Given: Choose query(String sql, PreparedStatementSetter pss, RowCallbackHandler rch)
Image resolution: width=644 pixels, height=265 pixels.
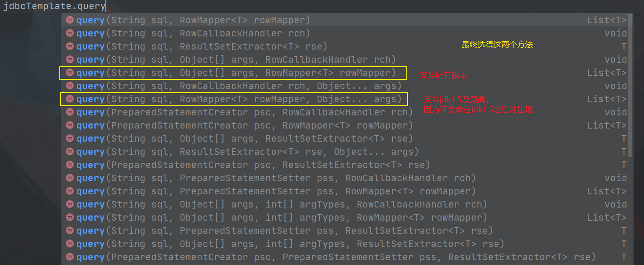Looking at the screenshot, I should tap(344, 178).
